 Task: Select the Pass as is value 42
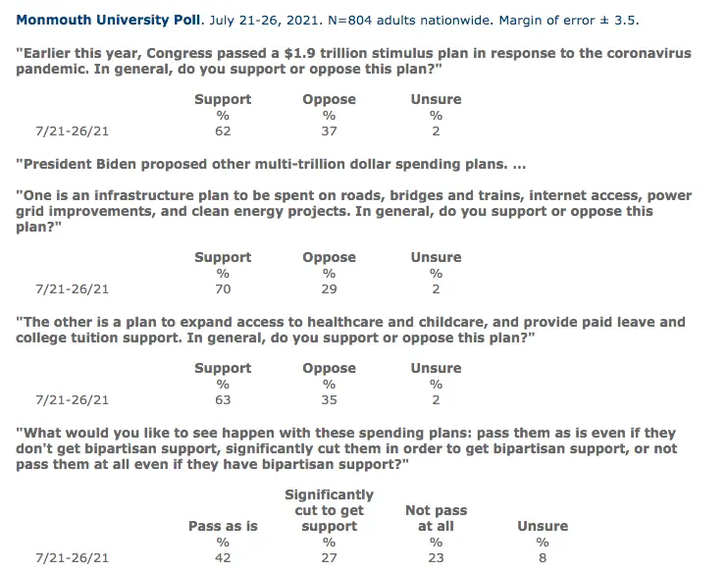(x=223, y=557)
